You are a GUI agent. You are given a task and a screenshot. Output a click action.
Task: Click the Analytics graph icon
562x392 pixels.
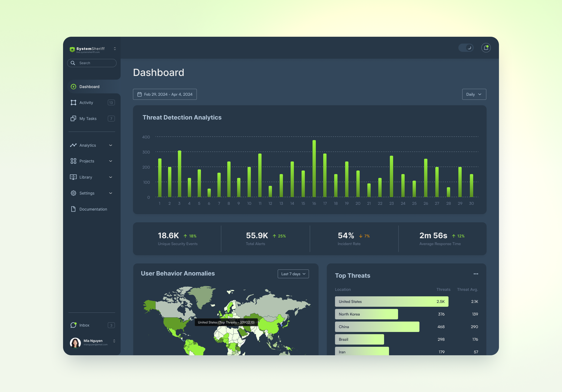click(x=73, y=145)
